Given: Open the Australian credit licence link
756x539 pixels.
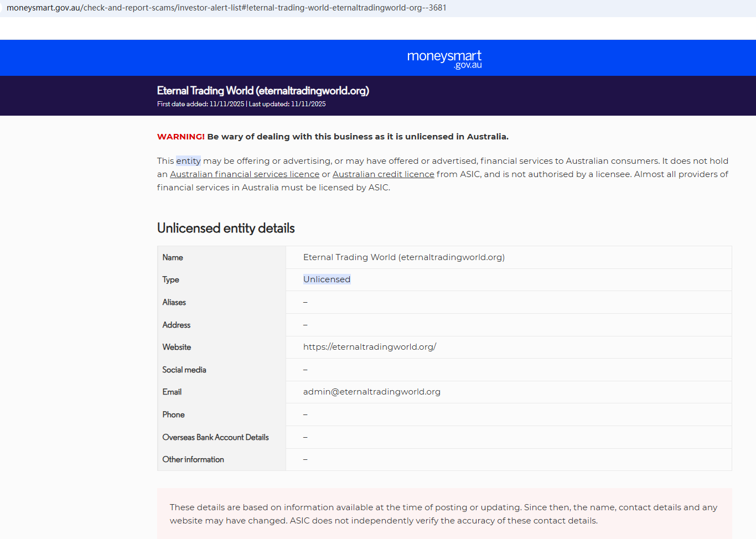Looking at the screenshot, I should [384, 174].
